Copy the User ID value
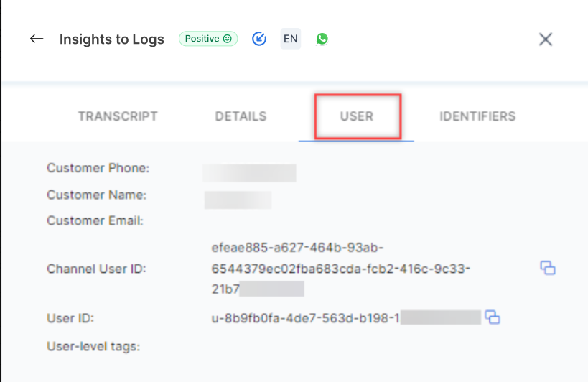 click(x=493, y=317)
